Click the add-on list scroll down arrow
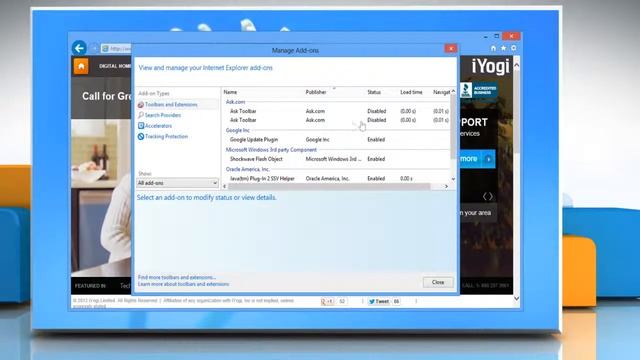 pyautogui.click(x=453, y=179)
